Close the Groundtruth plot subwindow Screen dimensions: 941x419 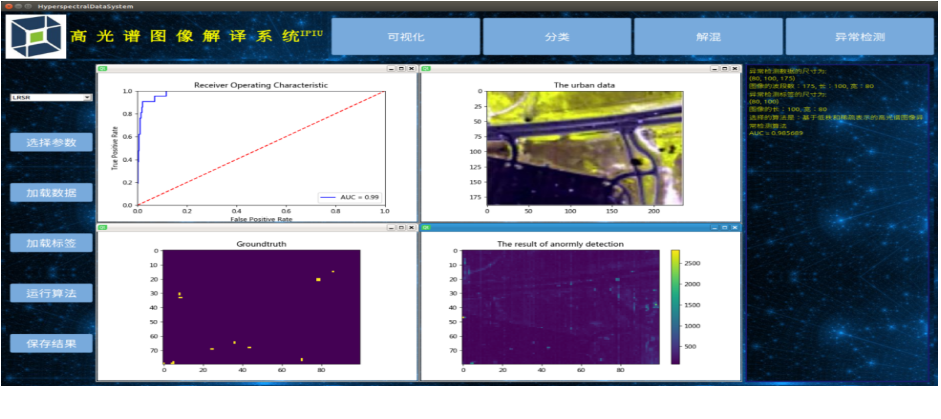[410, 228]
